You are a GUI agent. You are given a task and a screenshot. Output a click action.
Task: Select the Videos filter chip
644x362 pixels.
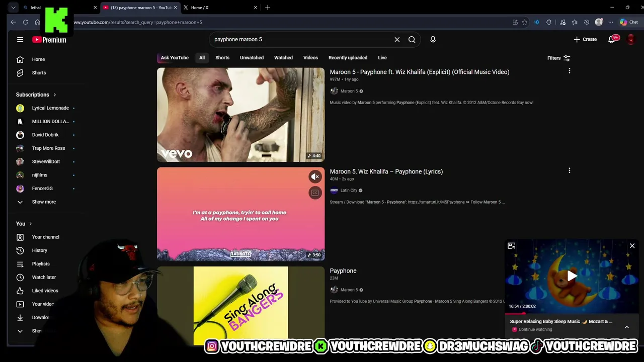[x=310, y=58]
